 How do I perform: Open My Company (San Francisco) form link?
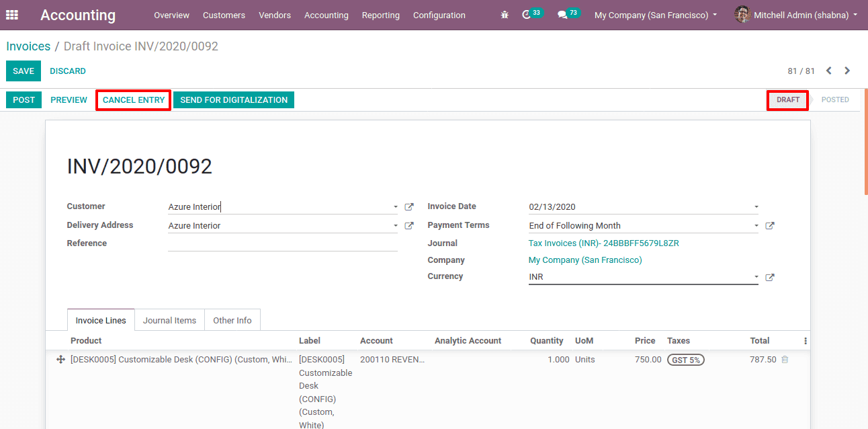click(585, 260)
